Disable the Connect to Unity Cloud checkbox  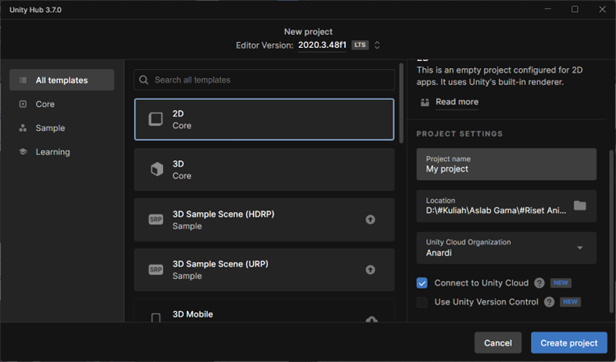point(422,283)
